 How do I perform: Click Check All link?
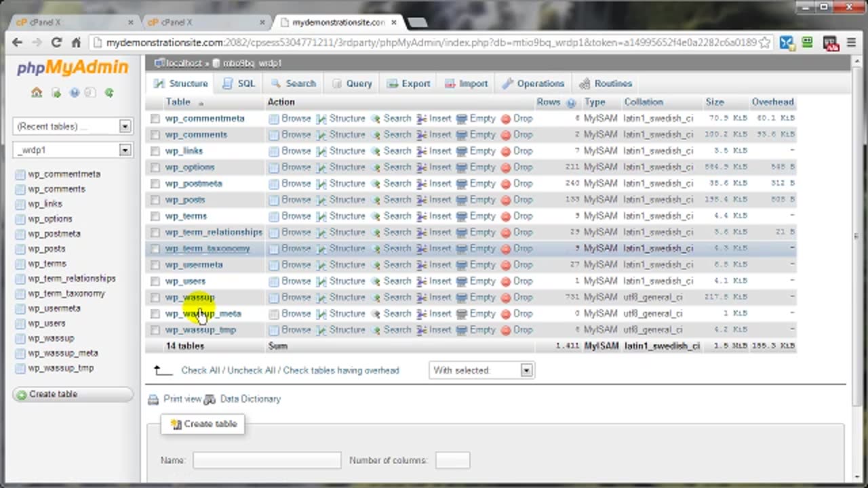click(201, 371)
